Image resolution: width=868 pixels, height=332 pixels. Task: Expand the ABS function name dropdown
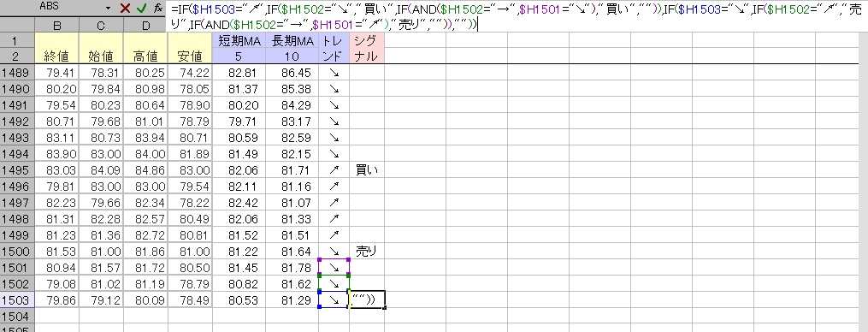click(x=108, y=9)
